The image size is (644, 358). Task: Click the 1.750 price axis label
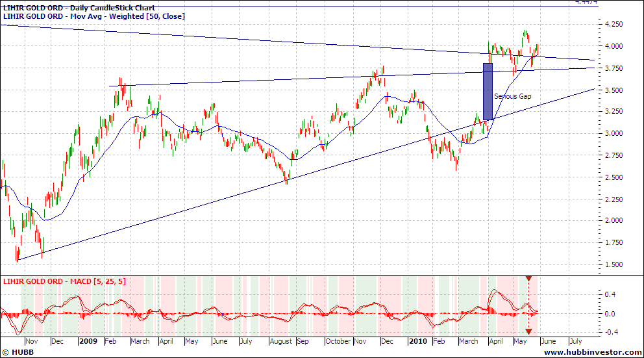pos(614,242)
